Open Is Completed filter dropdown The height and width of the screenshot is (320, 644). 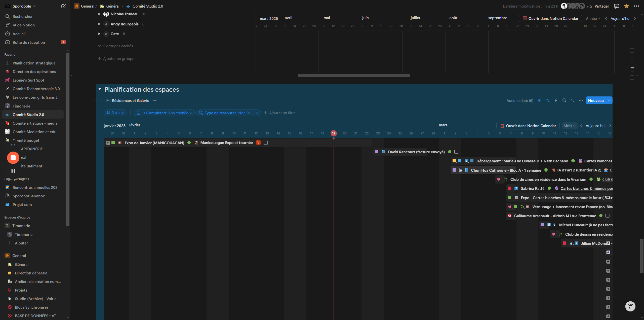(x=164, y=113)
